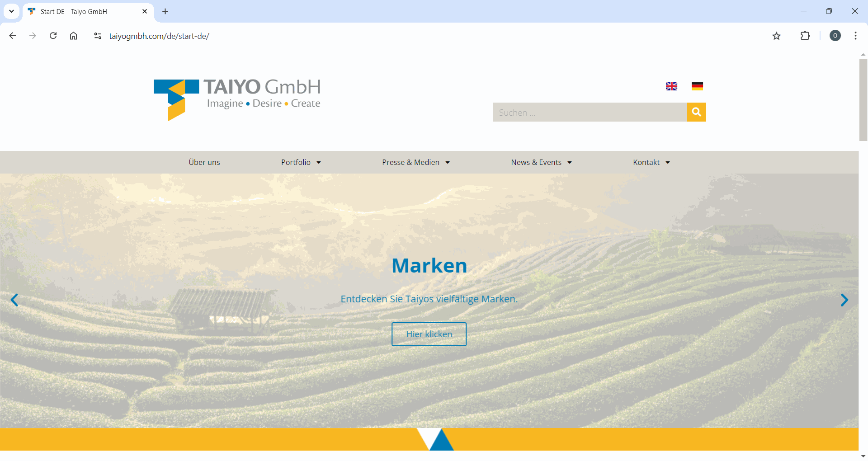Close the Chrome window
Image resolution: width=868 pixels, height=461 pixels.
coord(854,11)
